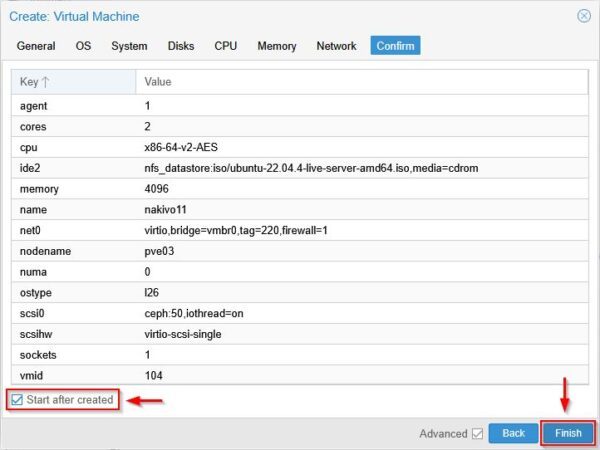Click the memory value 4096
600x450 pixels.
point(156,189)
